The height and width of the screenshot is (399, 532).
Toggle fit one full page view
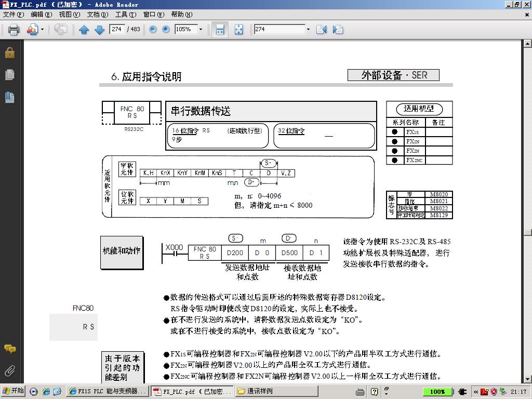pos(238,30)
